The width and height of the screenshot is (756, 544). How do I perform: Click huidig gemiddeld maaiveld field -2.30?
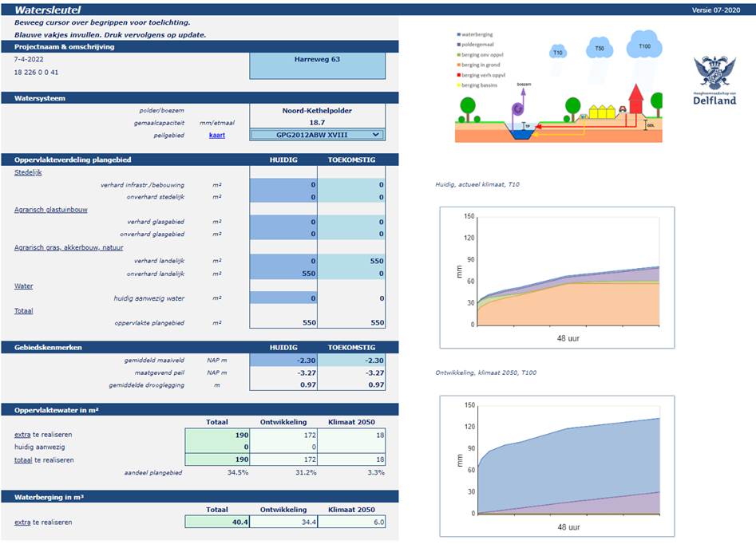pyautogui.click(x=283, y=361)
